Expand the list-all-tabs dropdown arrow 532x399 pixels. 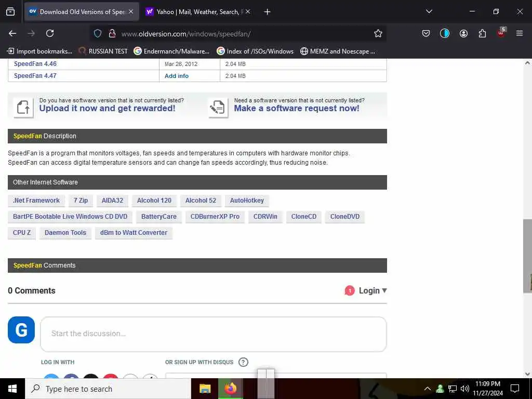(429, 11)
